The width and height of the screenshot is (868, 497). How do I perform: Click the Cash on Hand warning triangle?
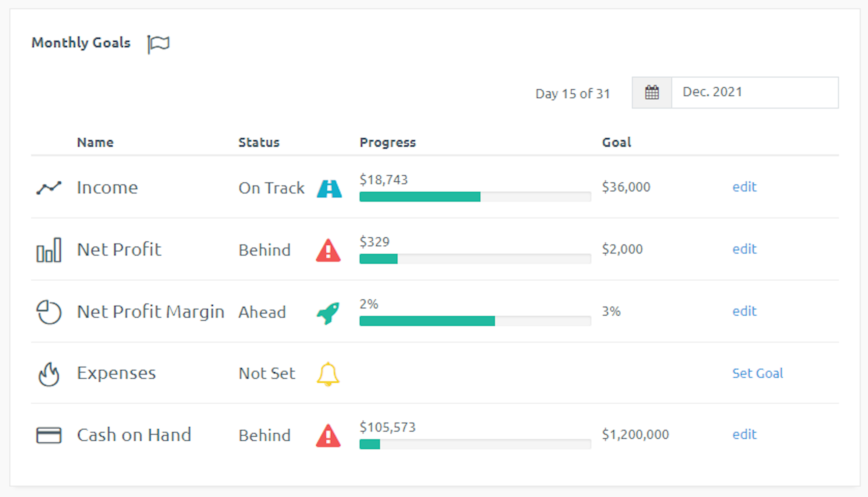tap(328, 436)
